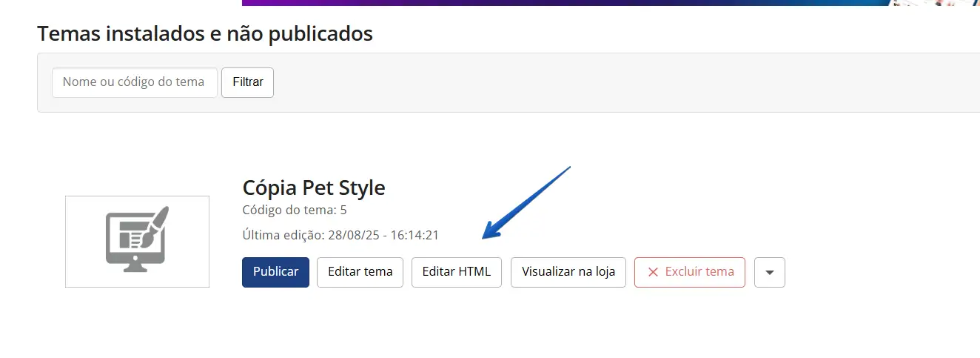Image resolution: width=980 pixels, height=358 pixels.
Task: Click empty gray area of the filter panel
Action: pos(592,82)
